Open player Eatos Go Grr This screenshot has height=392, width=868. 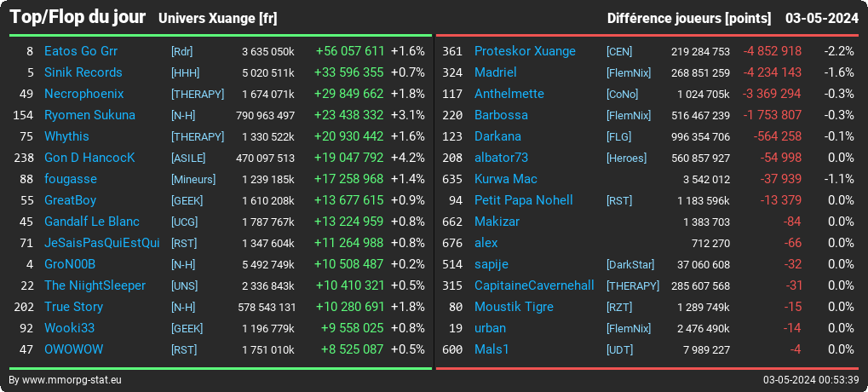pos(81,51)
